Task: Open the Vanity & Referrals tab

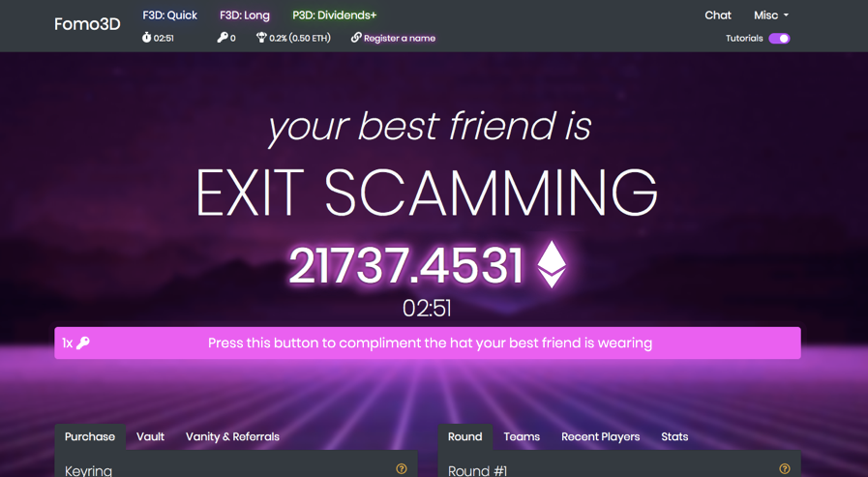Action: (232, 436)
